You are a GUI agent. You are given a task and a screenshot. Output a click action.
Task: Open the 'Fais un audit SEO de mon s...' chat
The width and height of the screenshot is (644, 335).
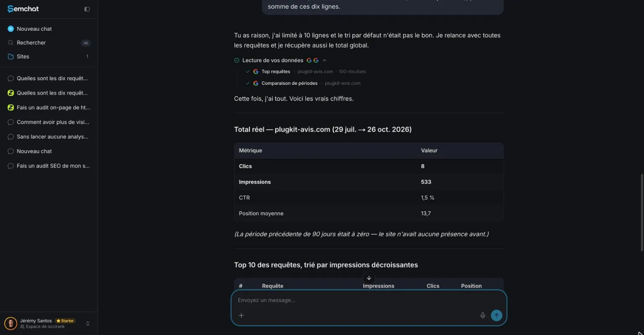pyautogui.click(x=49, y=166)
